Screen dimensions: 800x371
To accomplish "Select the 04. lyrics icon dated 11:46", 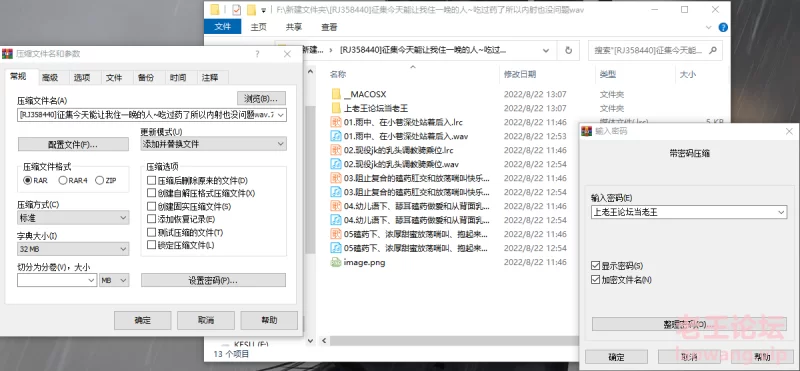I will pos(336,206).
